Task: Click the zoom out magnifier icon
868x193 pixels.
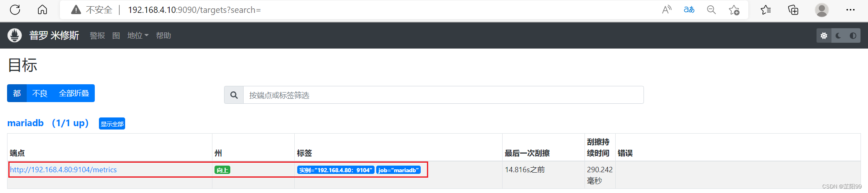Action: point(711,10)
